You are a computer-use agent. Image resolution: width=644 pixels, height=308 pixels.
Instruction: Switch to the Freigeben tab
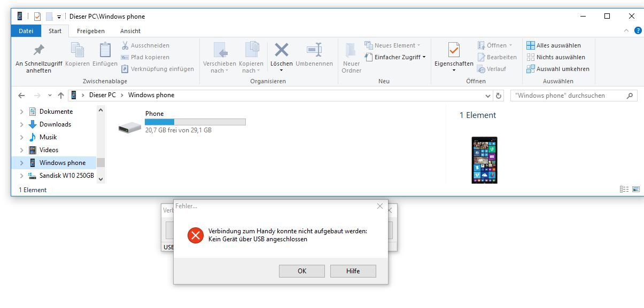(91, 31)
